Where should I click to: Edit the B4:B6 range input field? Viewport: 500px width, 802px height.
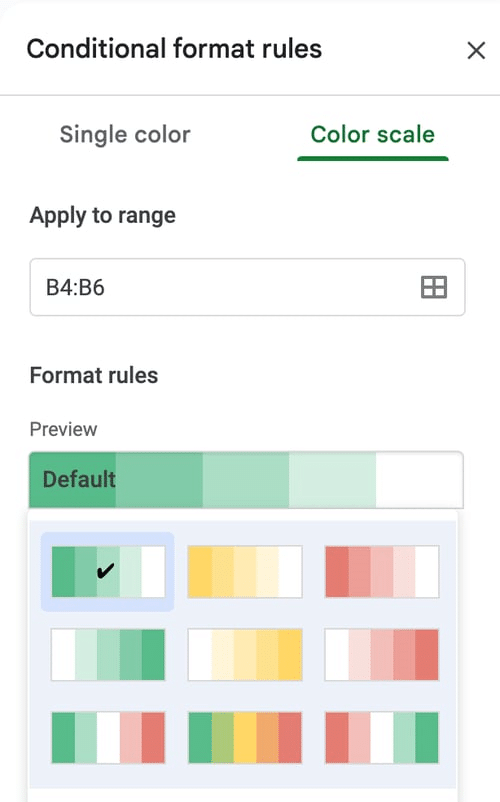coord(247,287)
